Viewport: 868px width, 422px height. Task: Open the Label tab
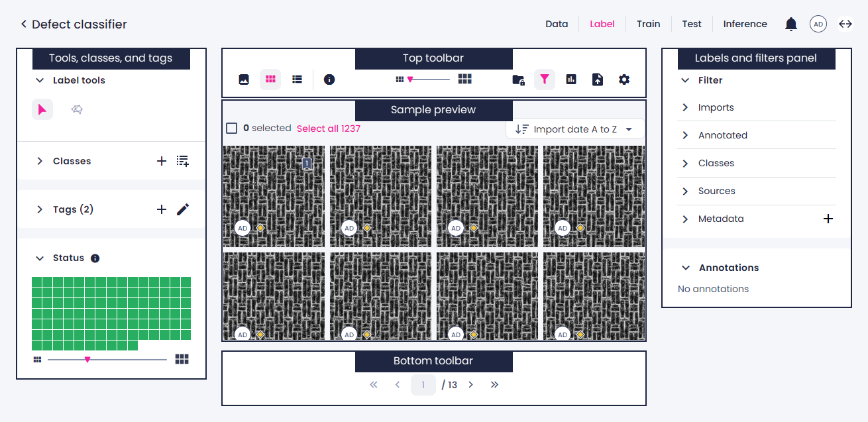pos(602,24)
